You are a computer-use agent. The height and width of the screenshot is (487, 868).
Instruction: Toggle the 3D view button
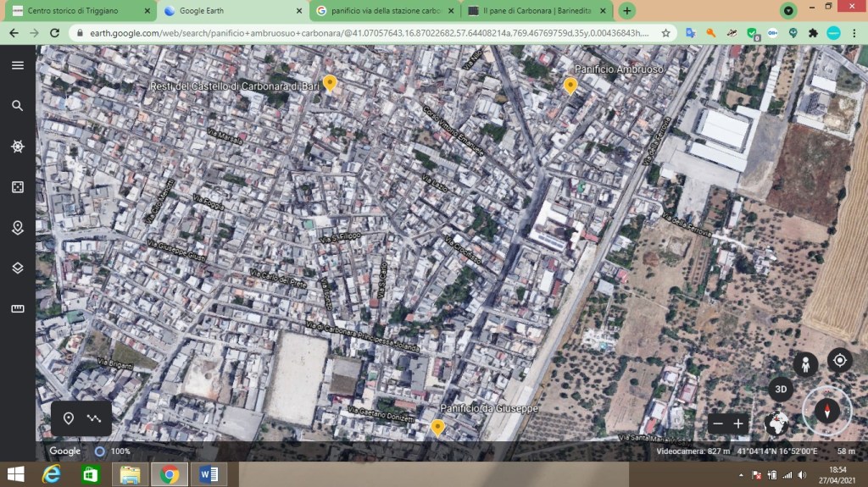781,389
